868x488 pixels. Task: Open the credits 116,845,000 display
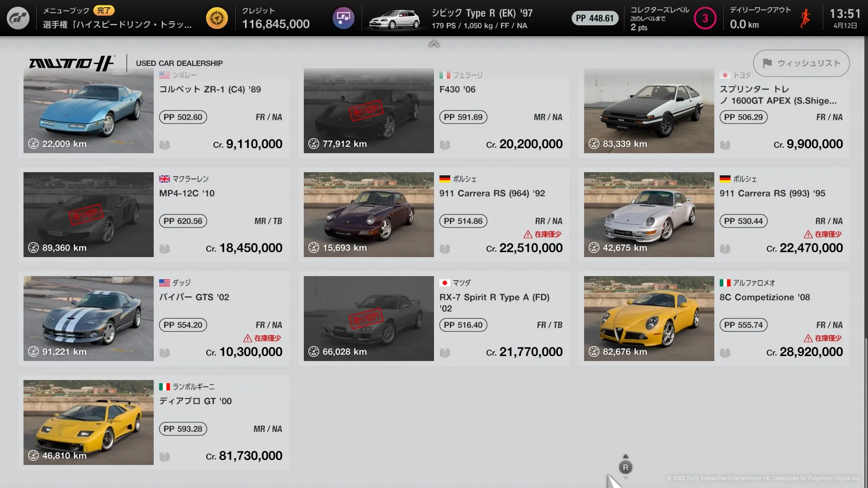point(276,19)
